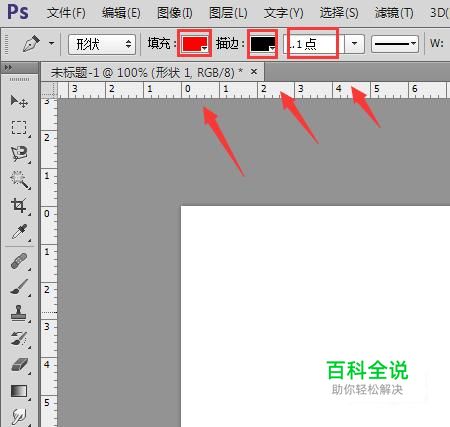Open the 形状 tool mode dropdown
This screenshot has height=427, width=450.
tap(102, 44)
